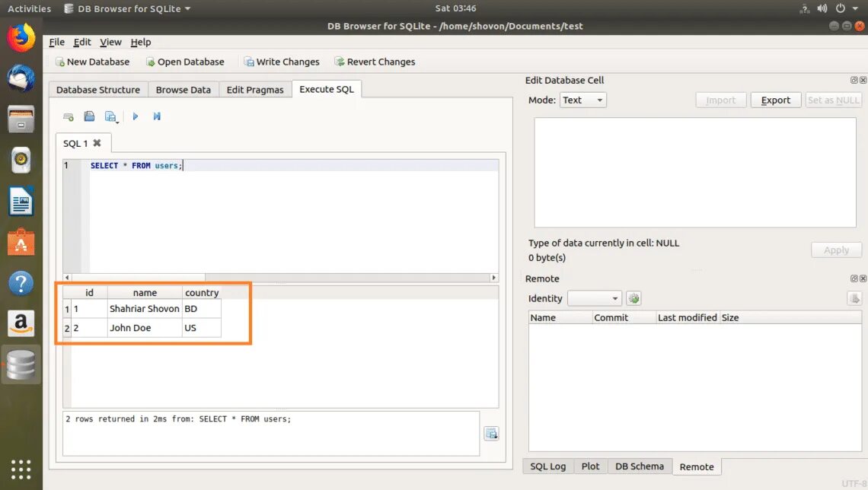Open the File menu
This screenshot has height=490, width=868.
click(56, 42)
